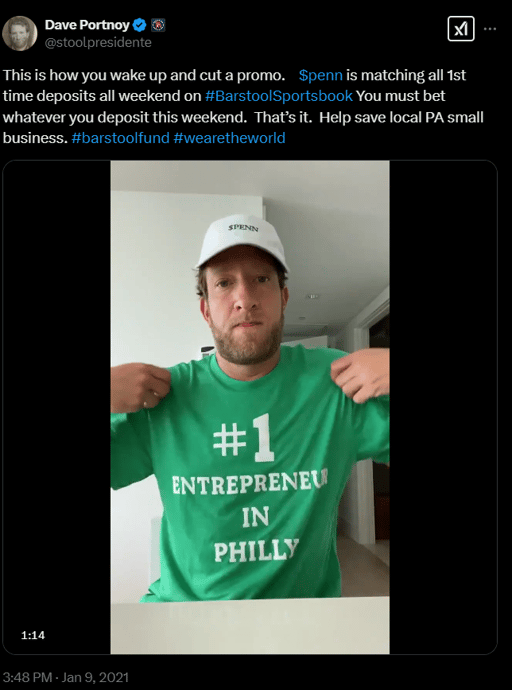Open the #barstoolfund hashtag
This screenshot has height=690, width=512.
[121, 138]
